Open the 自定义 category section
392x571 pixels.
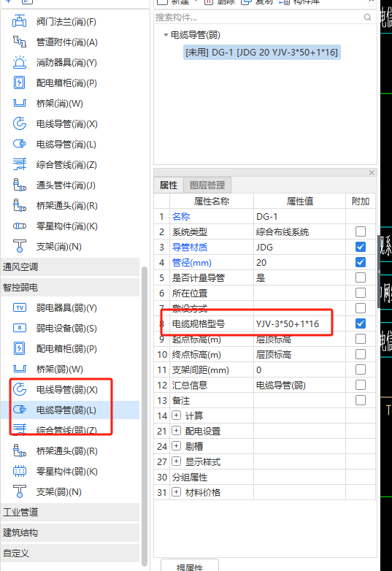click(x=70, y=553)
